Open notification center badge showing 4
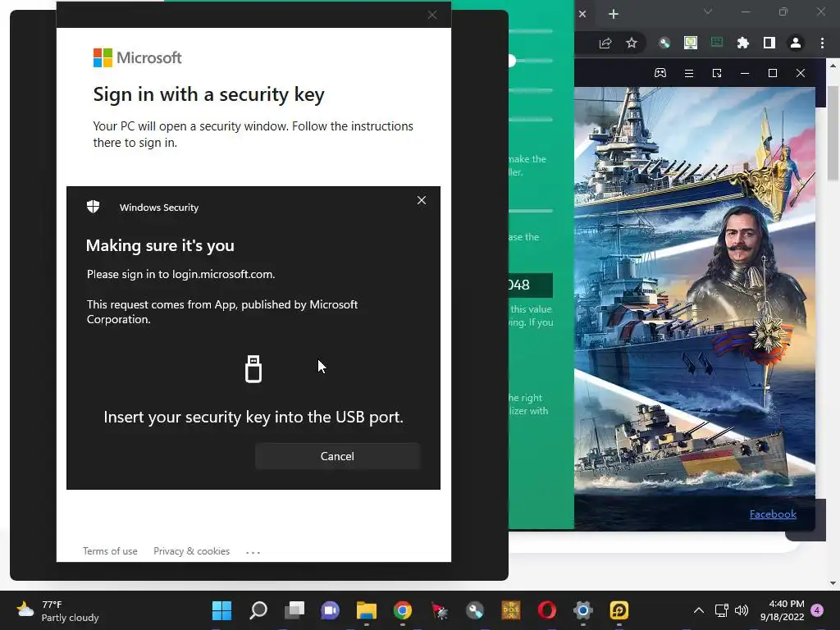 tap(817, 610)
